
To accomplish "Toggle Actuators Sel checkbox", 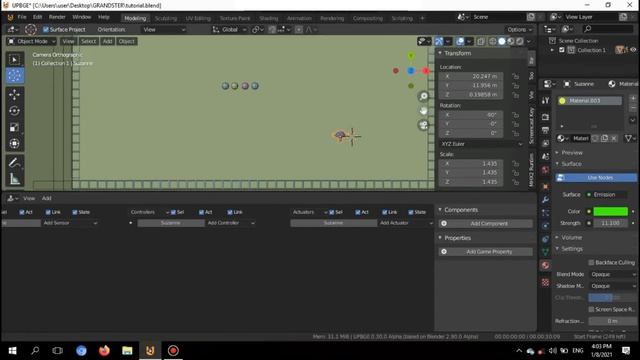I will [331, 212].
